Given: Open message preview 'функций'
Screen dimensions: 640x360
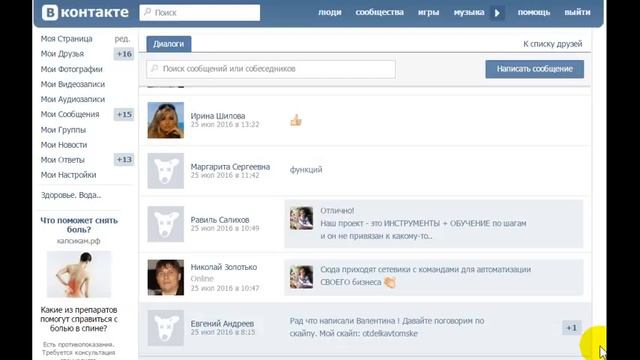Looking at the screenshot, I should [x=306, y=169].
